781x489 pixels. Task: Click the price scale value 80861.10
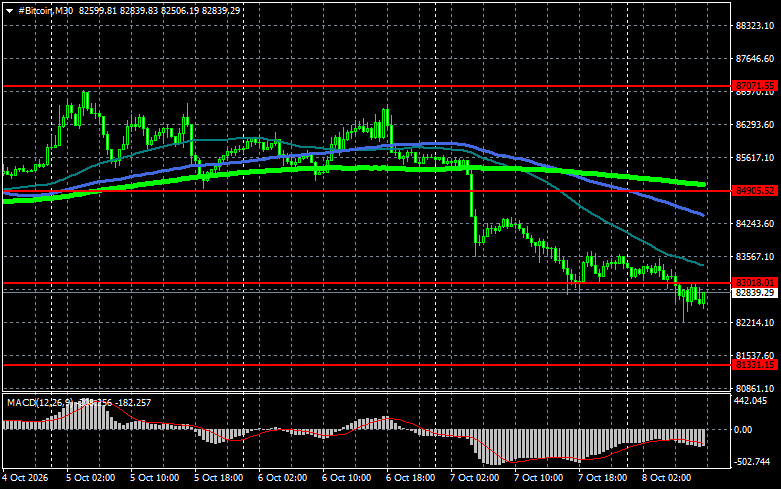pos(755,388)
